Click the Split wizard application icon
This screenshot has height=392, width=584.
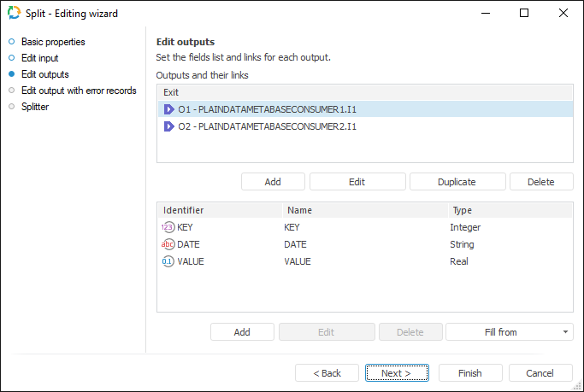[12, 14]
